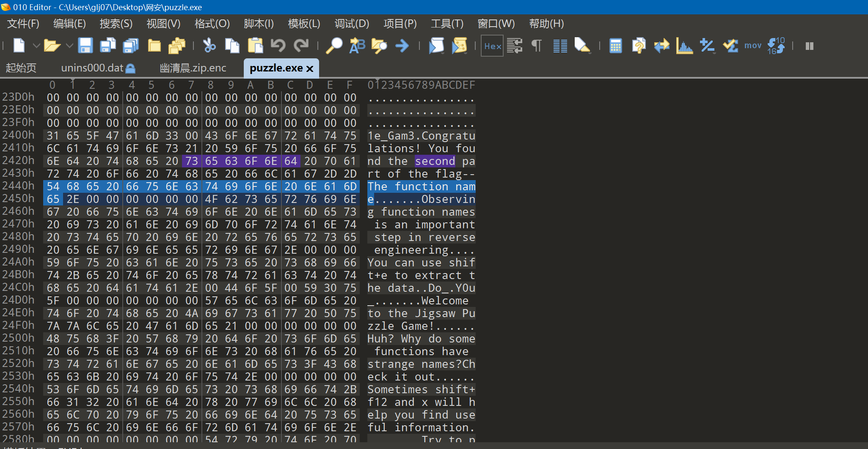Switch to the unins000.dat tab
This screenshot has height=449, width=868.
[92, 68]
